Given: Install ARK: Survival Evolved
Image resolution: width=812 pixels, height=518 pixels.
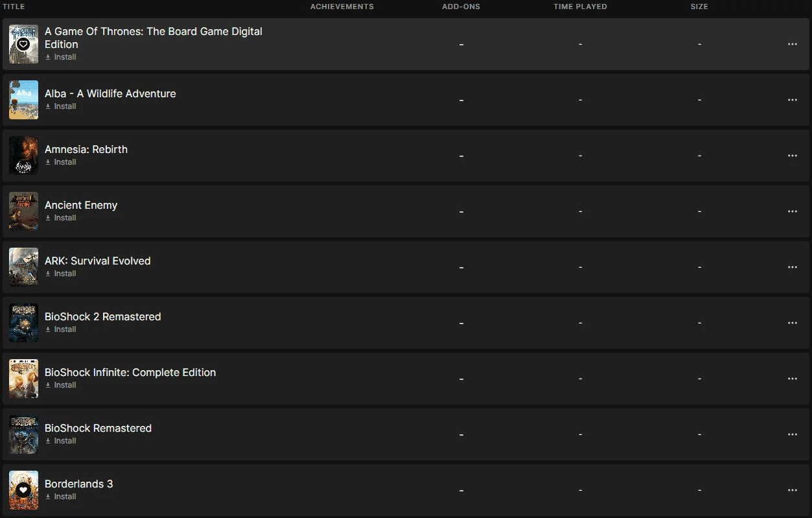Looking at the screenshot, I should click(x=61, y=274).
